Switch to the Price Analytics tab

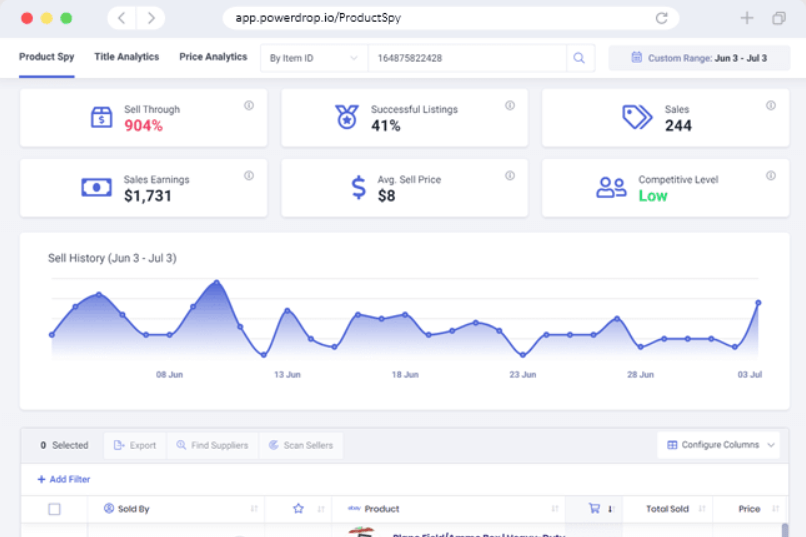point(213,57)
